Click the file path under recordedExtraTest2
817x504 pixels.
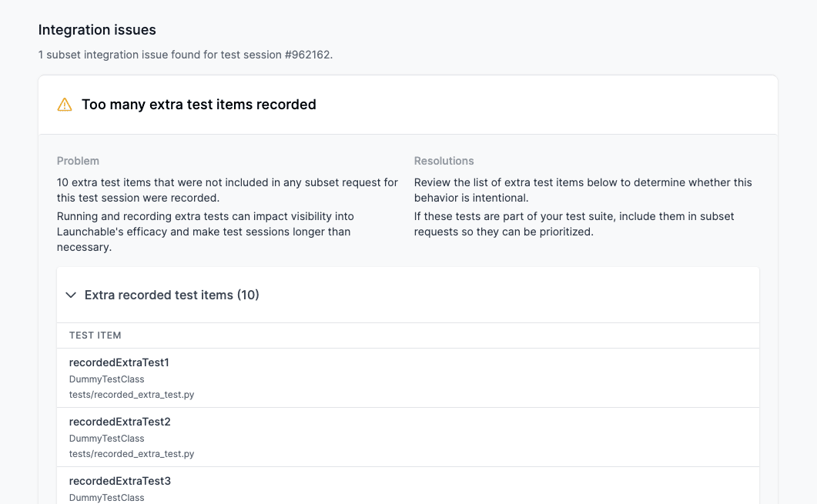pos(131,454)
